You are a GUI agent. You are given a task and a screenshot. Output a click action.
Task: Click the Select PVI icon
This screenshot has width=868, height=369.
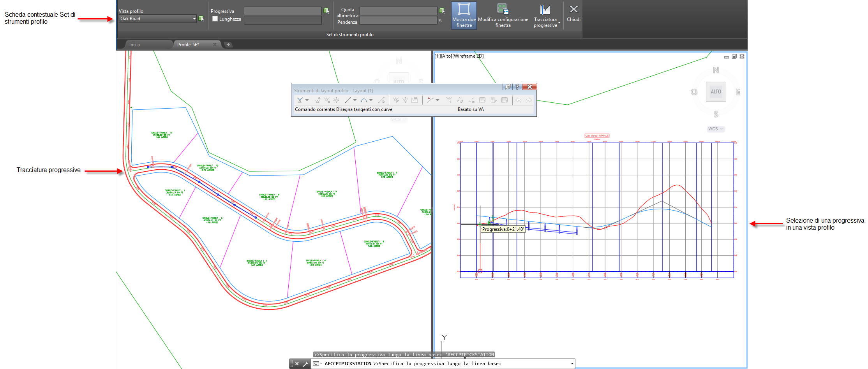pos(449,100)
